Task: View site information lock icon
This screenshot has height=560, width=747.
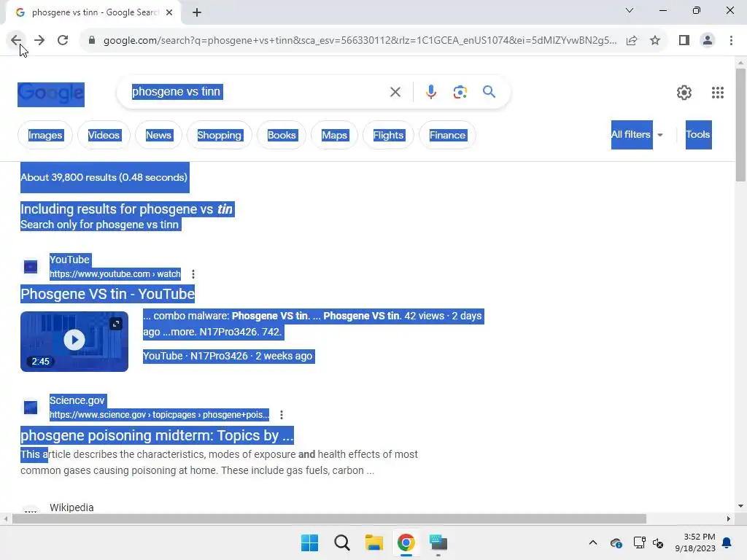Action: [92, 41]
